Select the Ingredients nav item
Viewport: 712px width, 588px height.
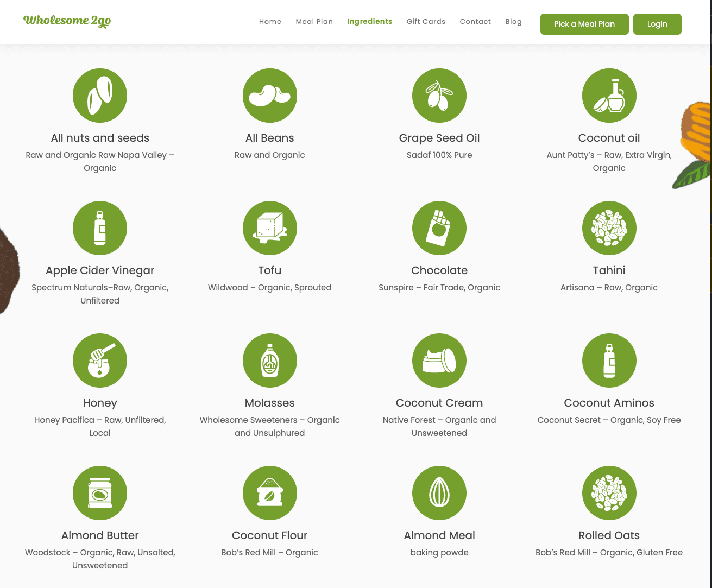click(x=370, y=22)
